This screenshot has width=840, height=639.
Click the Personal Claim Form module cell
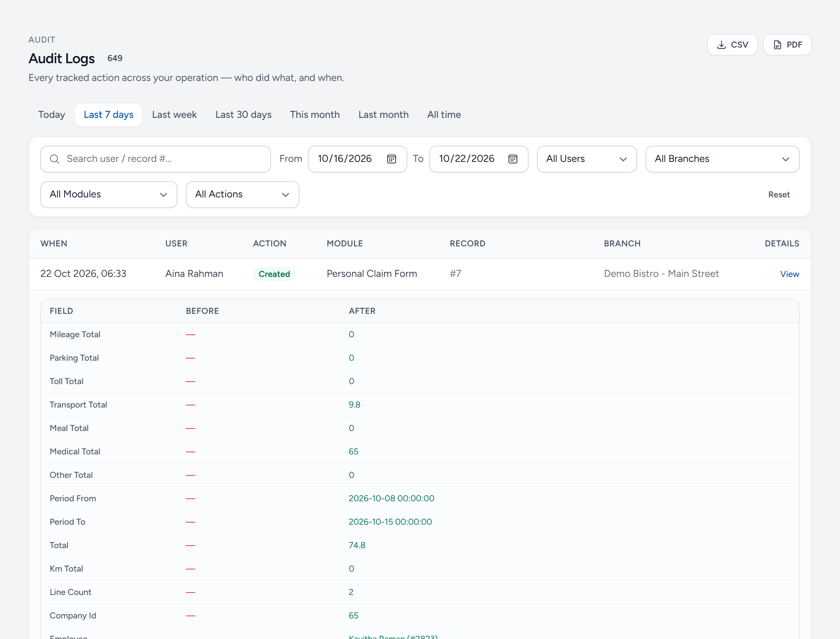click(372, 274)
